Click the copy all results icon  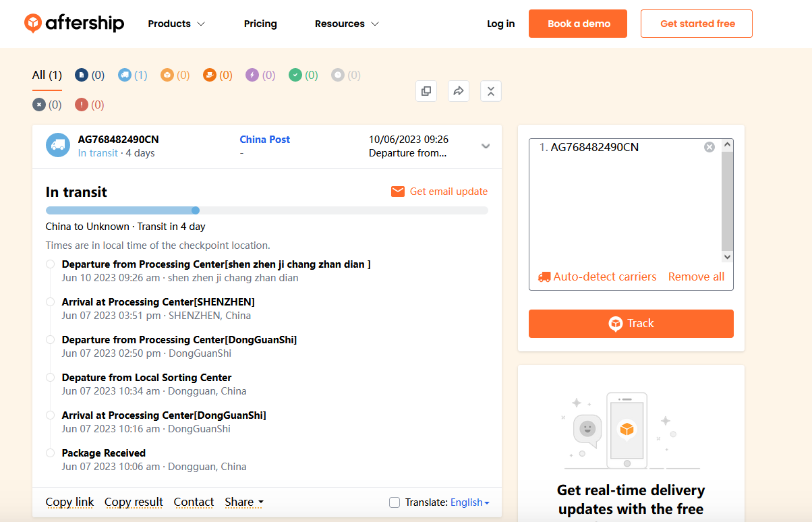pos(426,91)
